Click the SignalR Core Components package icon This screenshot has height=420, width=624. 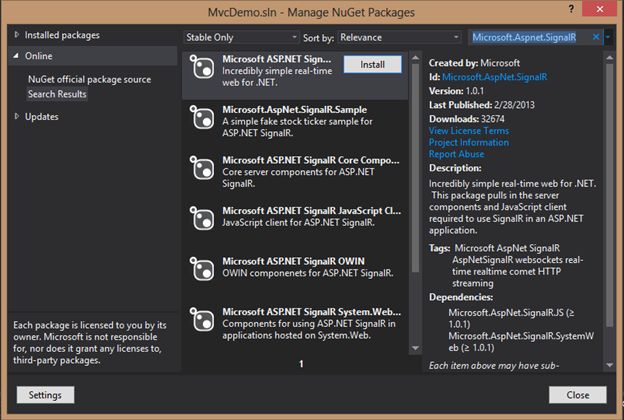[x=203, y=171]
